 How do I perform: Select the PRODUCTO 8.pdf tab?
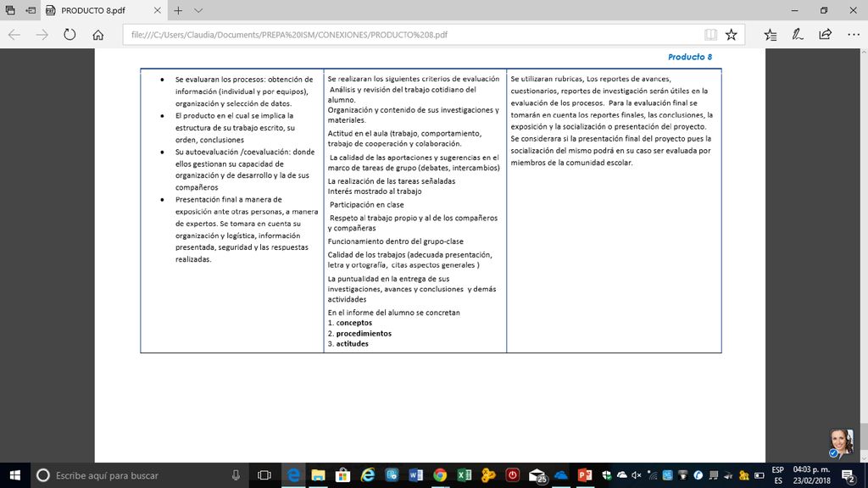pyautogui.click(x=93, y=10)
